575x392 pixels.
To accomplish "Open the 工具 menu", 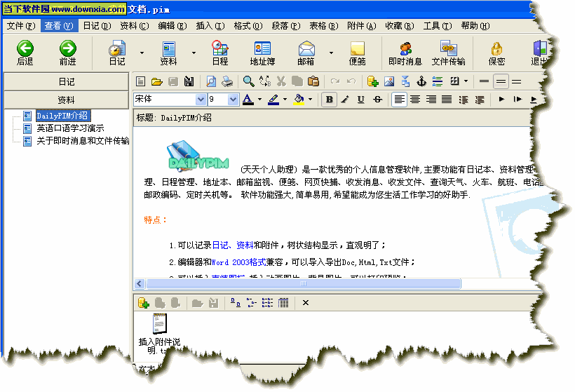I will (437, 26).
